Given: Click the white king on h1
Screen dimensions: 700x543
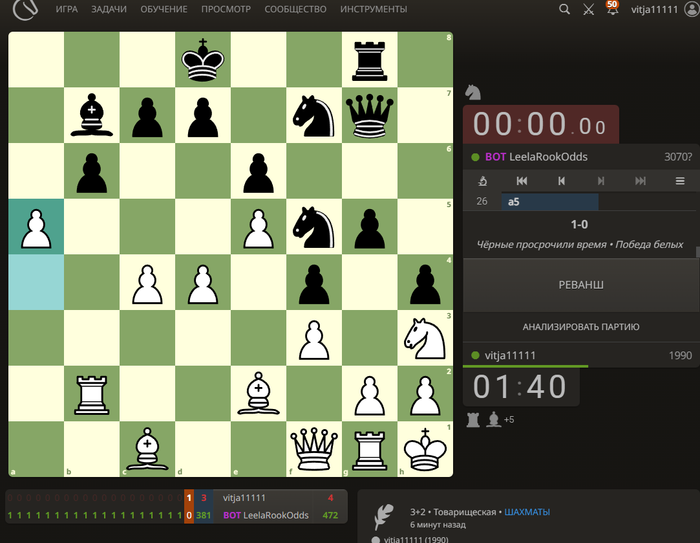Looking at the screenshot, I should pos(425,449).
